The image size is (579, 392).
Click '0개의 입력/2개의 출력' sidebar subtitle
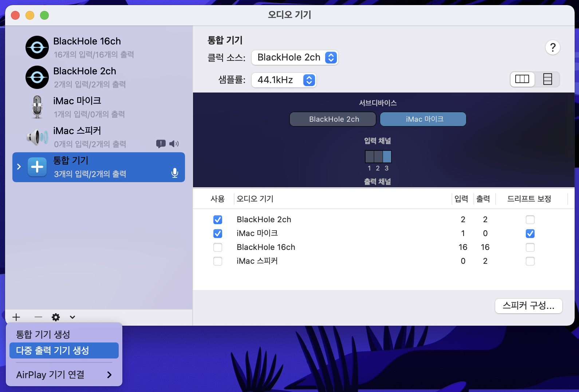coord(90,144)
